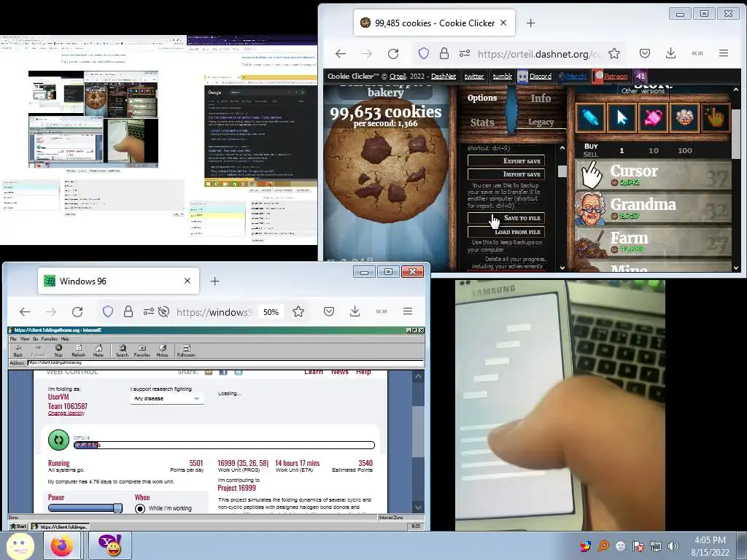Click the purple 41 icon in the top bar

(640, 76)
